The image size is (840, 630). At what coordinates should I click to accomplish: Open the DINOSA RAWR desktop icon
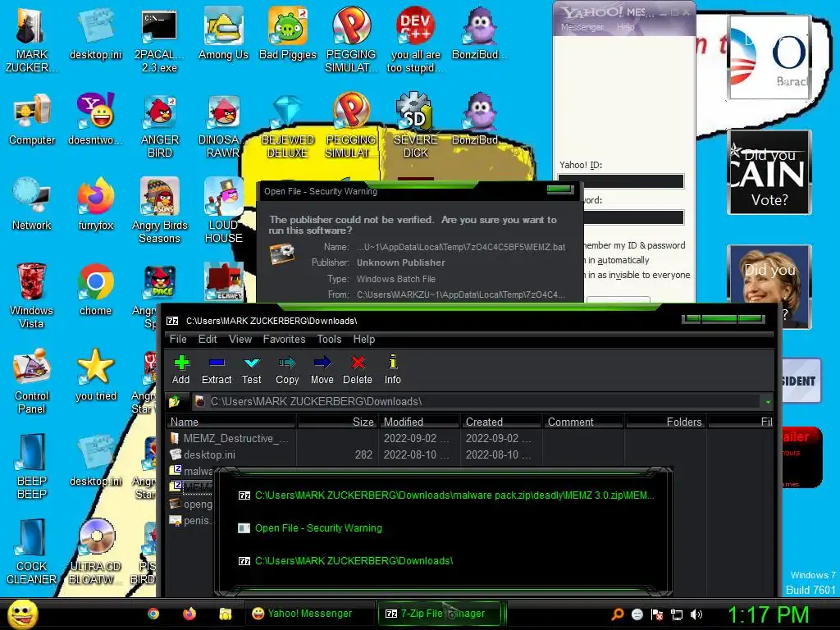(x=222, y=126)
